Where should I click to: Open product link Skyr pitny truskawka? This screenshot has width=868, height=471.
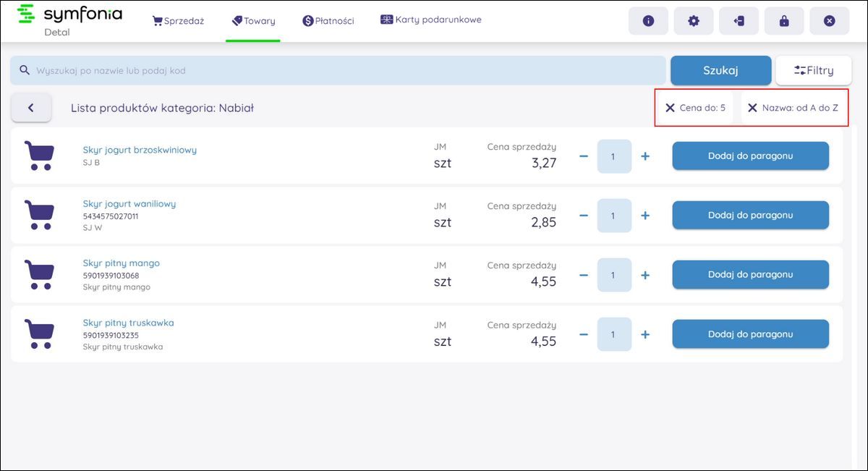tap(128, 322)
